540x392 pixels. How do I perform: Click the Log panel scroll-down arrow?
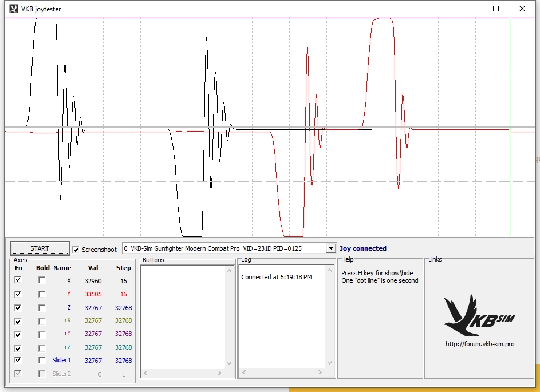click(x=329, y=363)
